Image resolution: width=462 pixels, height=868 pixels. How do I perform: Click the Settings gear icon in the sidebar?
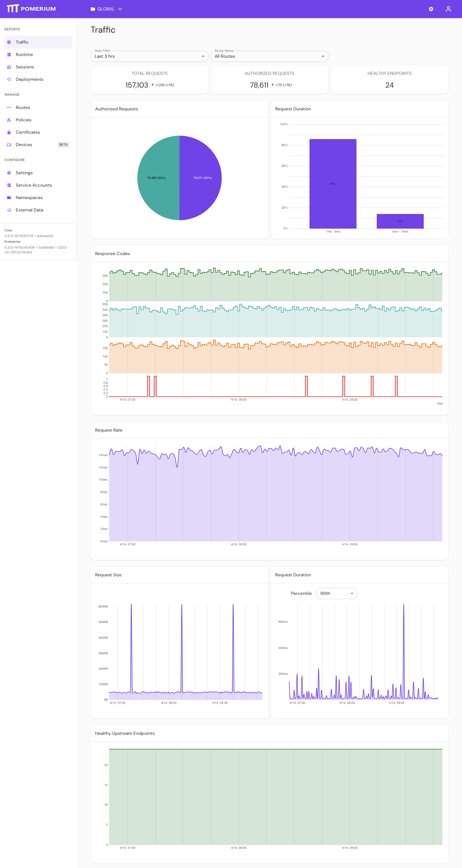coord(9,173)
